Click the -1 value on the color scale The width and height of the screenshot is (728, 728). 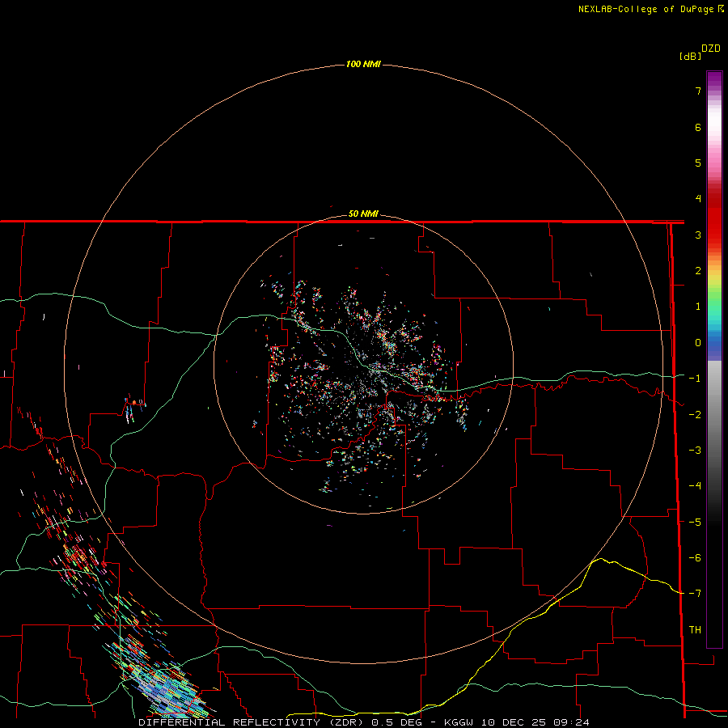695,379
